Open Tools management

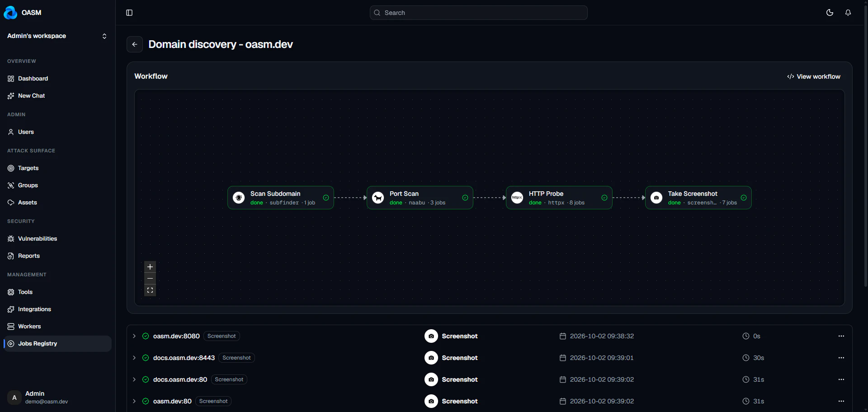point(57,292)
